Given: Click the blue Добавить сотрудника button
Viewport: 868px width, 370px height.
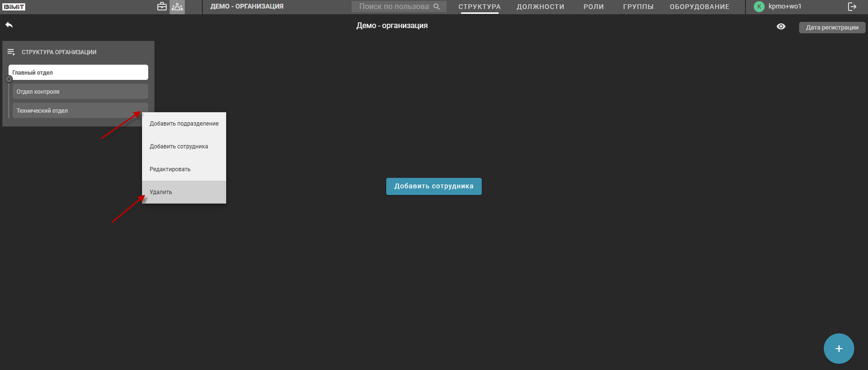Looking at the screenshot, I should click(433, 186).
